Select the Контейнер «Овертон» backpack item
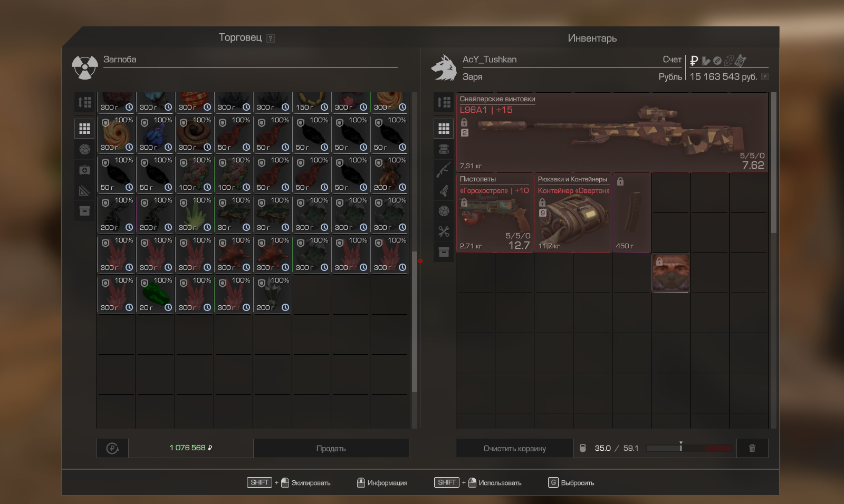Screen dimensions: 844x504 click(573, 213)
